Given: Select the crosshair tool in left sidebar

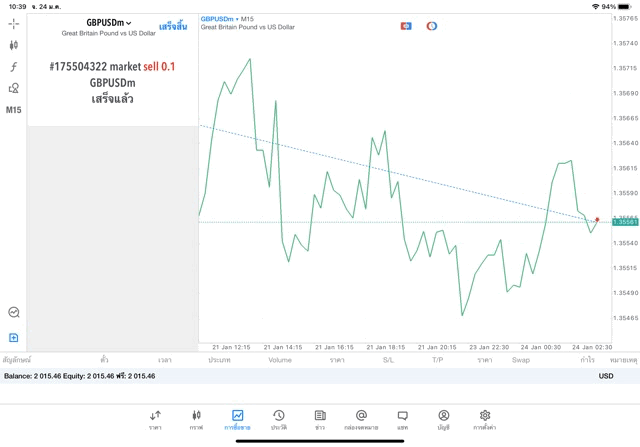Looking at the screenshot, I should (14, 23).
